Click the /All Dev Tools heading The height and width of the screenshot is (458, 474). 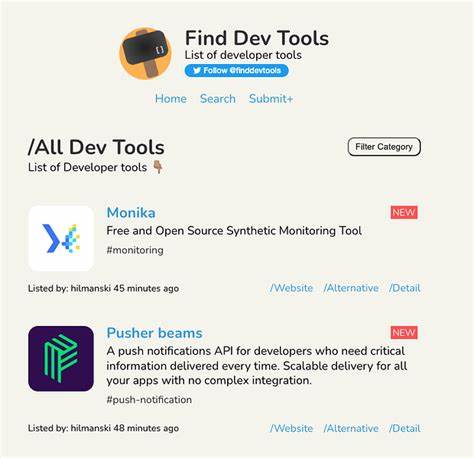click(96, 147)
